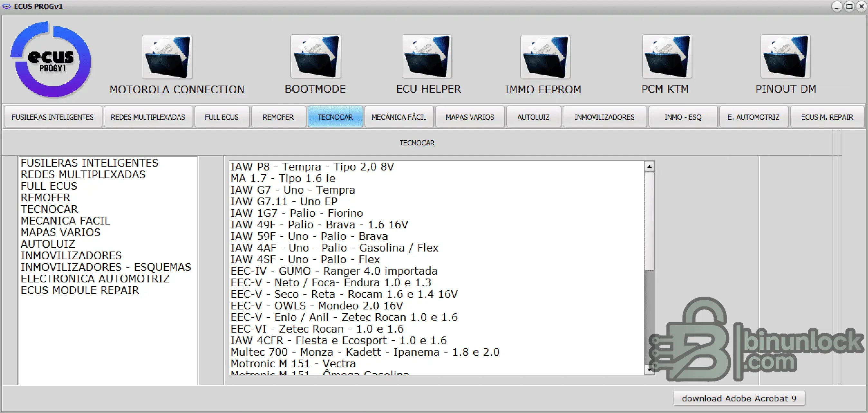This screenshot has height=413, width=868.
Task: Select ECUS MODULE REPAIR in the left list
Action: [80, 290]
